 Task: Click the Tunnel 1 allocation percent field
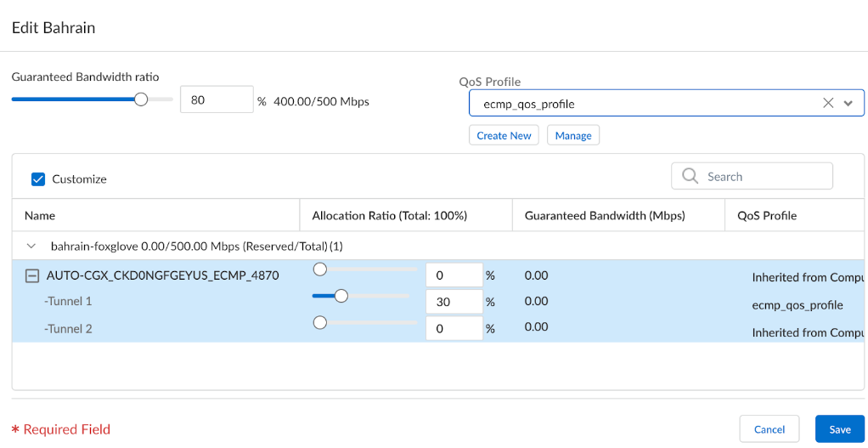454,302
